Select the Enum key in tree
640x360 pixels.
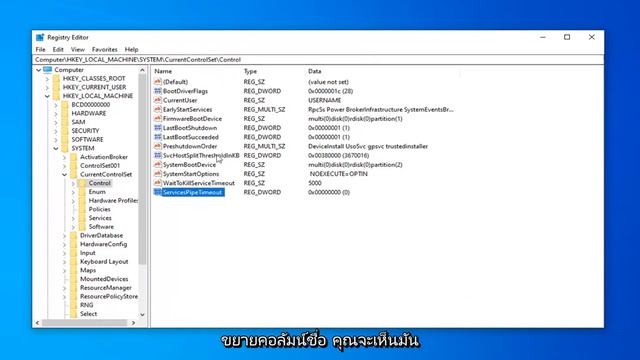[x=97, y=192]
